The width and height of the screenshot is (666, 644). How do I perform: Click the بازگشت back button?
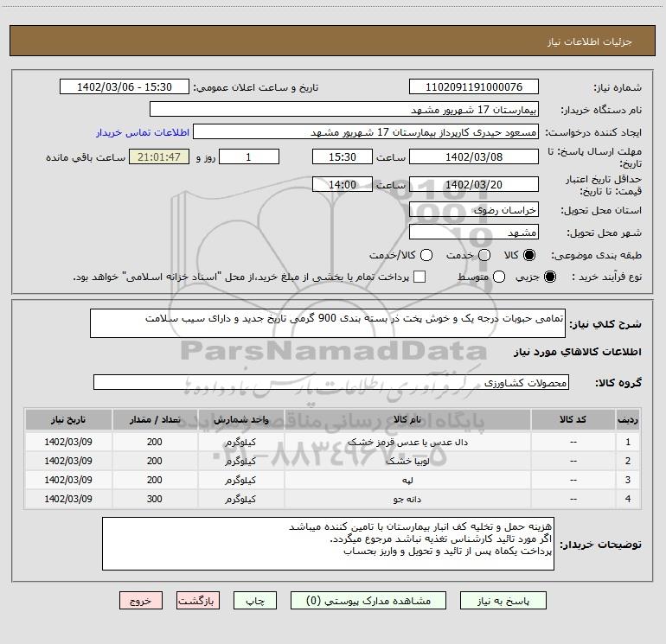pyautogui.click(x=198, y=600)
